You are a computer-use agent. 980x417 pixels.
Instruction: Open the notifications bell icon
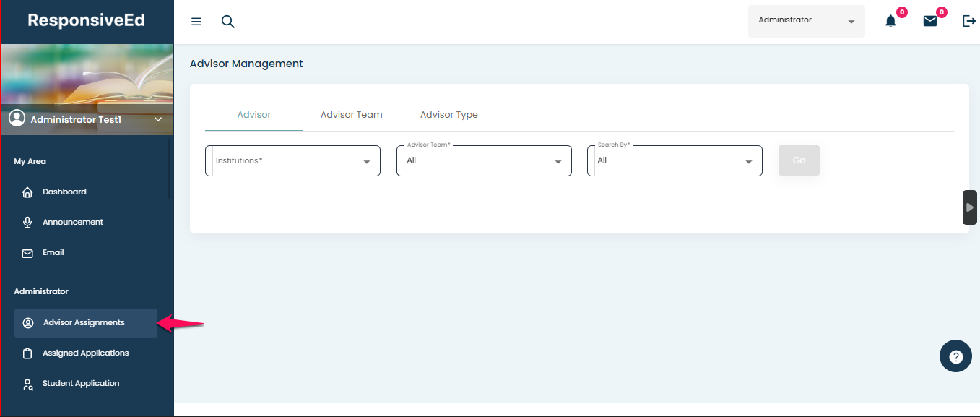(x=890, y=22)
